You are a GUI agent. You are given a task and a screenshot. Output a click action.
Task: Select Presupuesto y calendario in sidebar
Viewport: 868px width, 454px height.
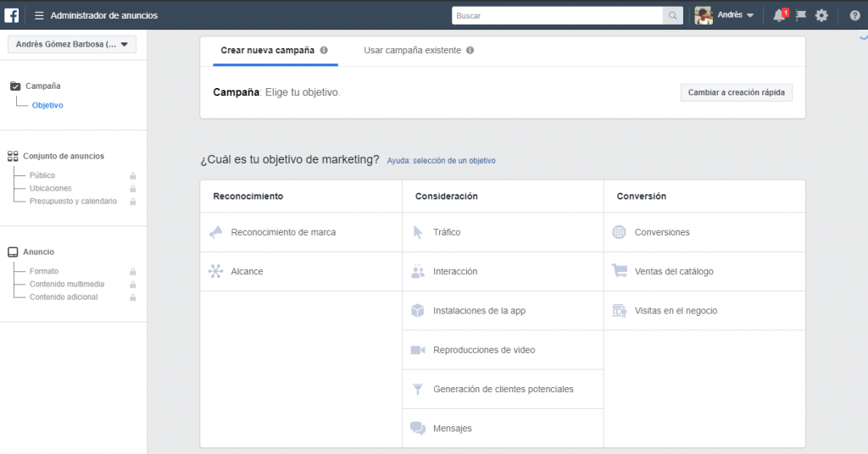(x=73, y=202)
